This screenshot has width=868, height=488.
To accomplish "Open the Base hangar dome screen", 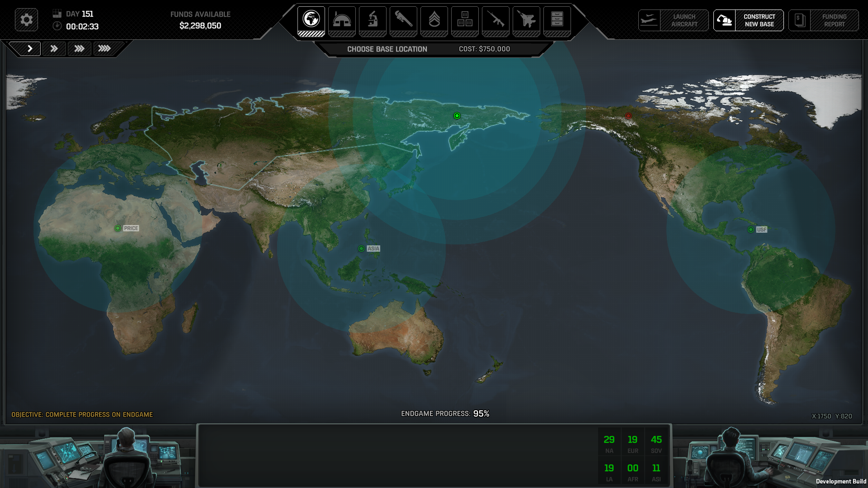I will pos(342,21).
